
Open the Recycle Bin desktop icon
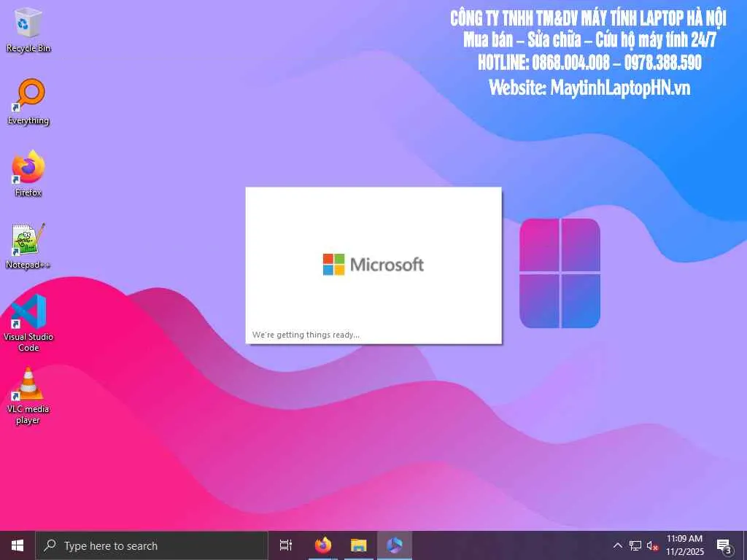coord(28,29)
